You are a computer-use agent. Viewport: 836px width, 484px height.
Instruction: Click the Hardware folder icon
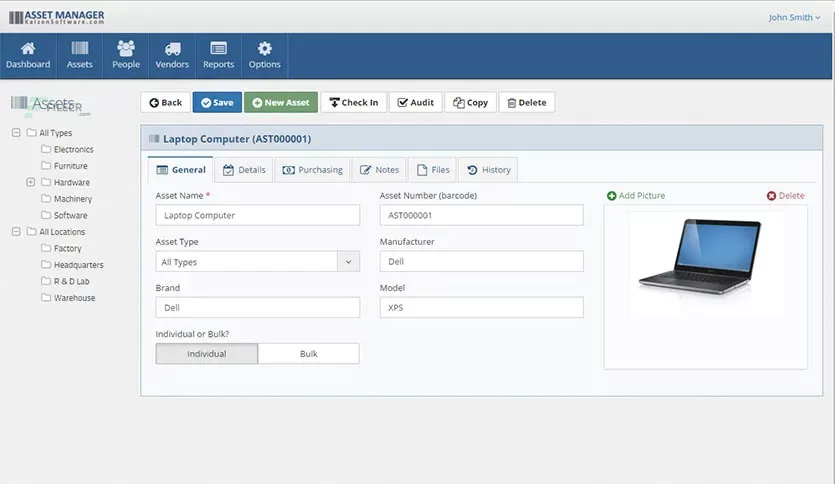coord(46,182)
